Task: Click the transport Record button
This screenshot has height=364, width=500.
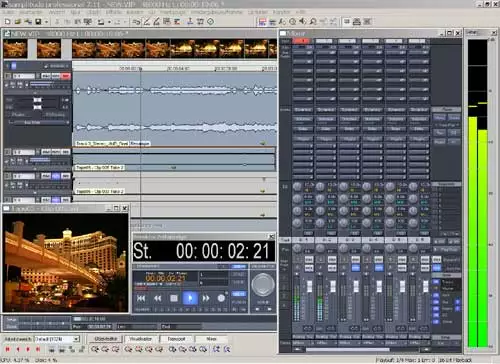Action: click(221, 298)
